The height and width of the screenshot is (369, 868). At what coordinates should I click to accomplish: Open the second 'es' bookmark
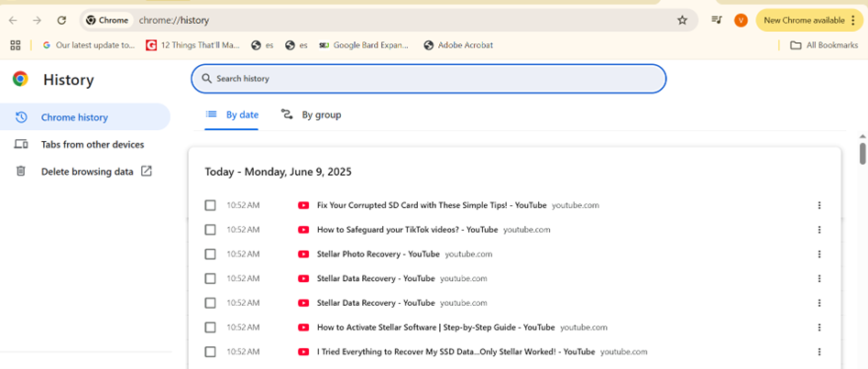tap(296, 46)
